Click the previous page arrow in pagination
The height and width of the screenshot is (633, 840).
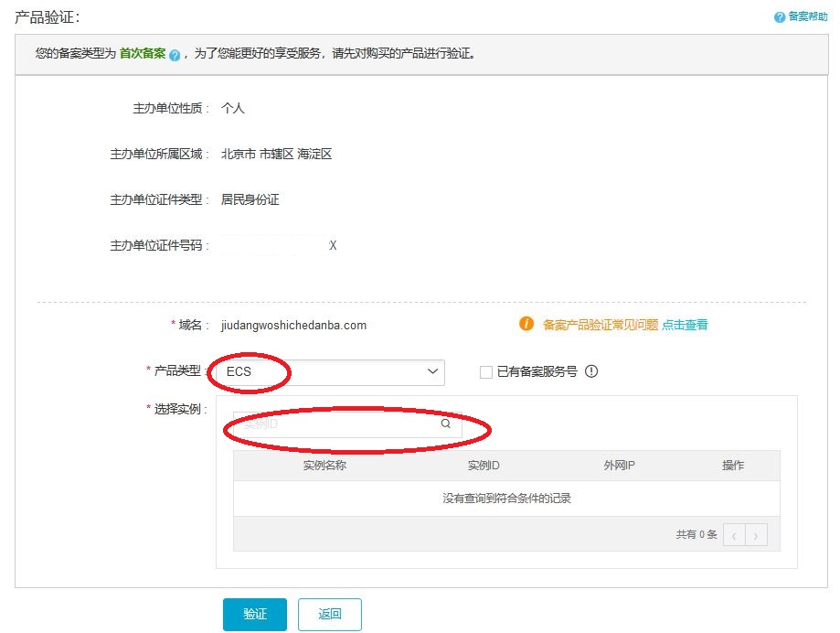(x=734, y=534)
